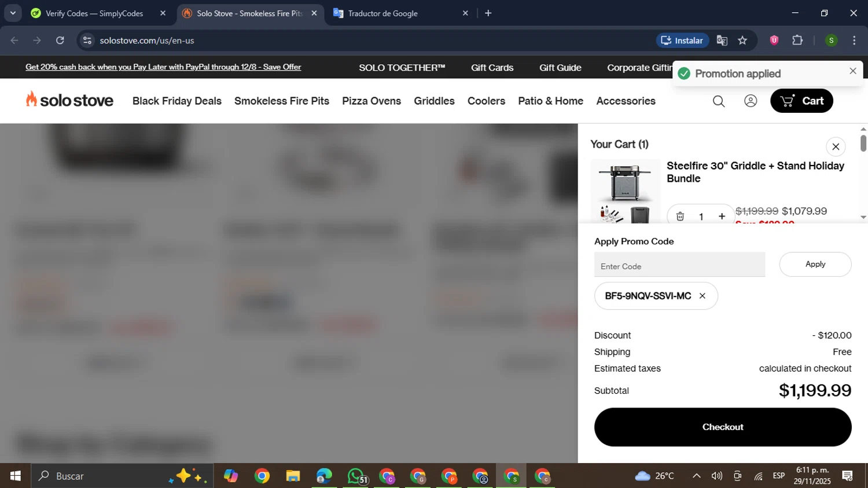
Task: Go to Solo Stove logo home
Action: [x=69, y=100]
